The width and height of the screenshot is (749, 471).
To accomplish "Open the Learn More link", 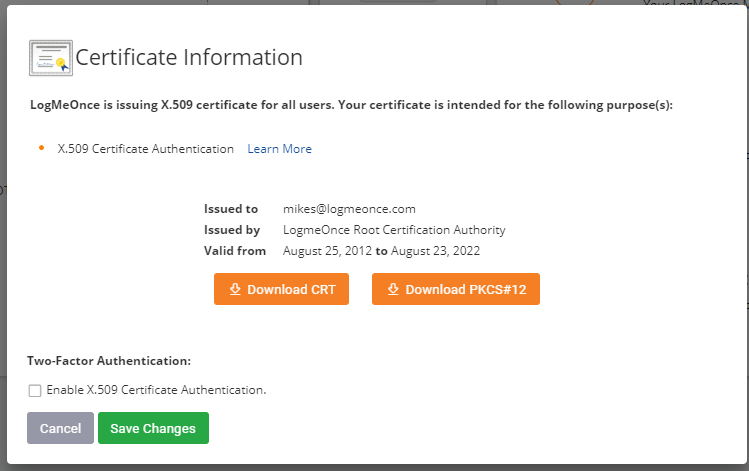I will click(279, 149).
